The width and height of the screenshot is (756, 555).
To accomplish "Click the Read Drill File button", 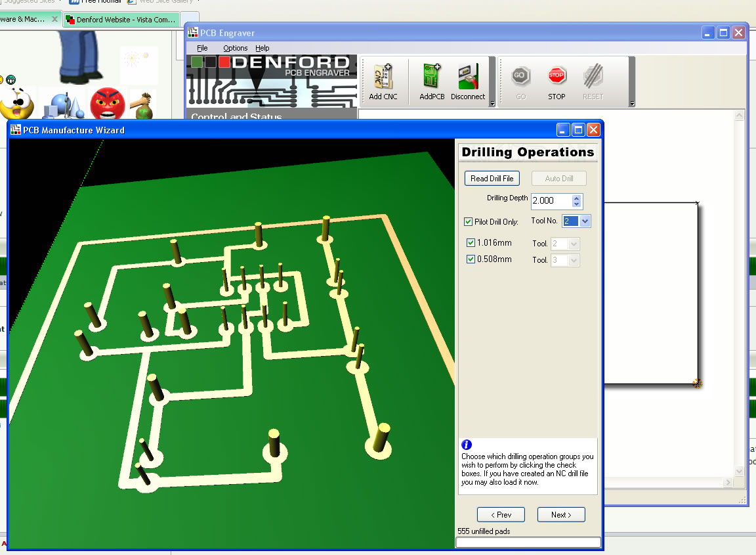I will [492, 179].
